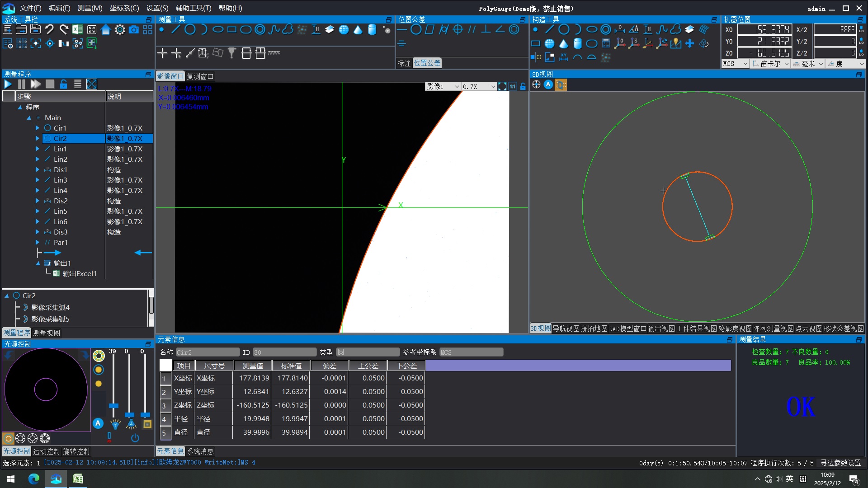The height and width of the screenshot is (488, 868).
Task: Pause the measurement program
Action: pyautogui.click(x=22, y=84)
